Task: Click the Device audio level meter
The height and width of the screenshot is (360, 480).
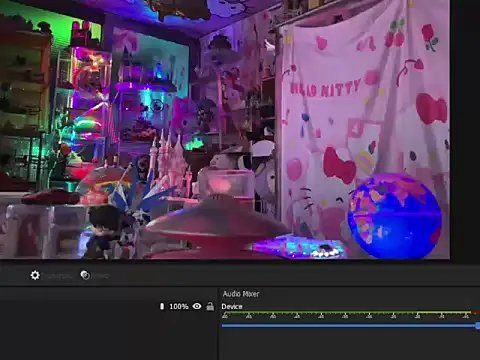Action: point(351,315)
